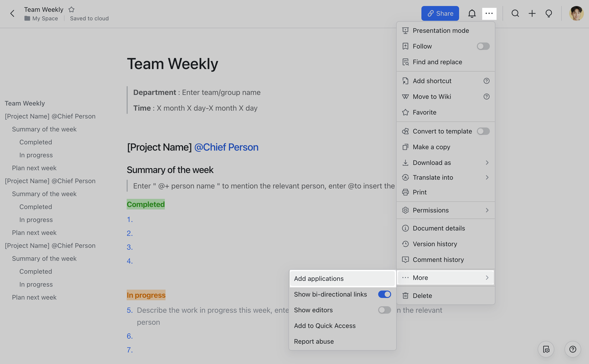
Task: Jump to Plan next week in outline
Action: pos(34,168)
